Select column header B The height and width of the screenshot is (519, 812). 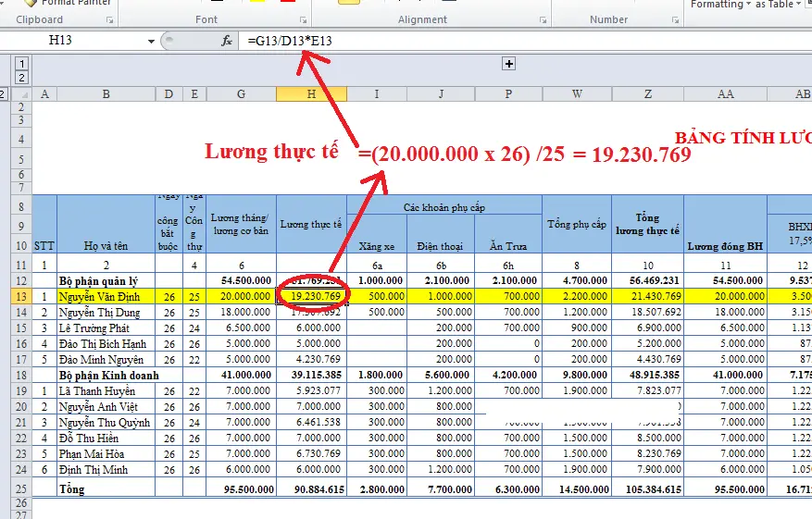(x=106, y=94)
